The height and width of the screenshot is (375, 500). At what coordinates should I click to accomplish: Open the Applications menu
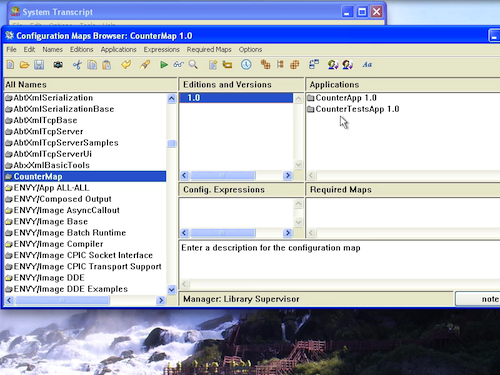point(118,49)
